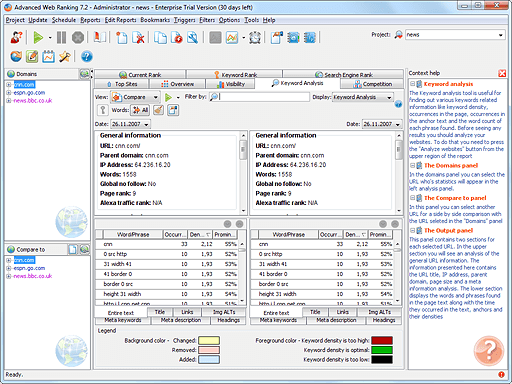Click the star wand wizard icon
The height and width of the screenshot is (384, 512).
pos(65,56)
